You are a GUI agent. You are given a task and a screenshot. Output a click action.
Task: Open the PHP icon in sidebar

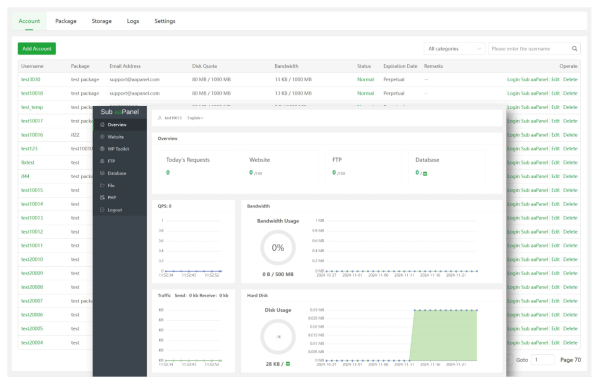pos(102,198)
